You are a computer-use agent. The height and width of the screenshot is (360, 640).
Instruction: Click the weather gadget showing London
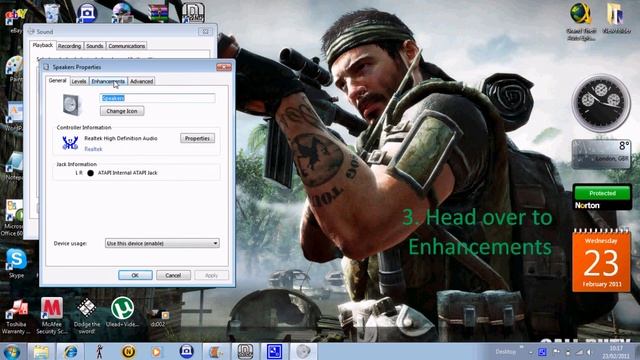[x=601, y=153]
